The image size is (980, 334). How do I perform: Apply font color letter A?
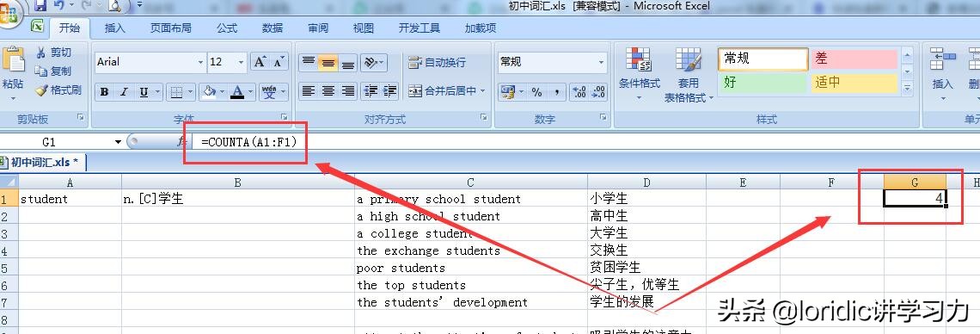237,92
